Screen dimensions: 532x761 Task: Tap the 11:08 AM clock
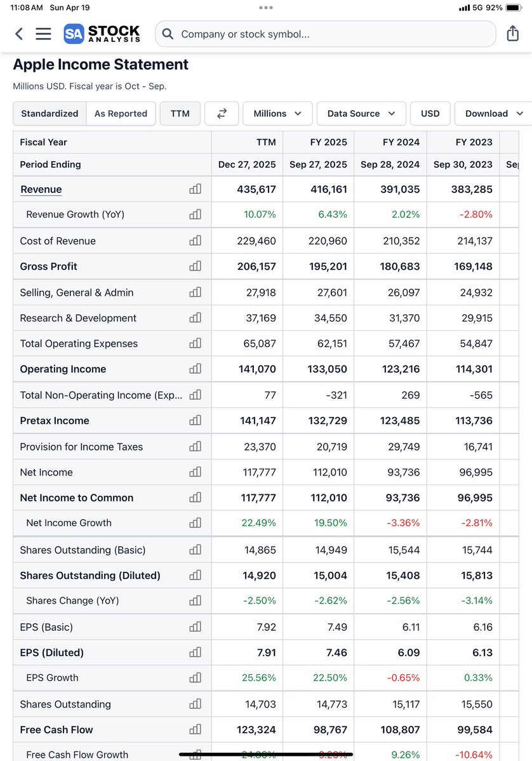pyautogui.click(x=26, y=8)
